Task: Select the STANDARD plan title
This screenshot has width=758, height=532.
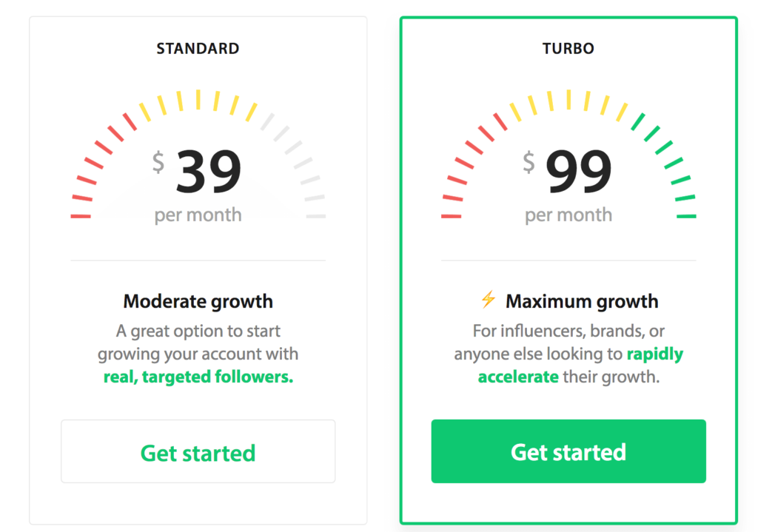Action: click(x=198, y=49)
